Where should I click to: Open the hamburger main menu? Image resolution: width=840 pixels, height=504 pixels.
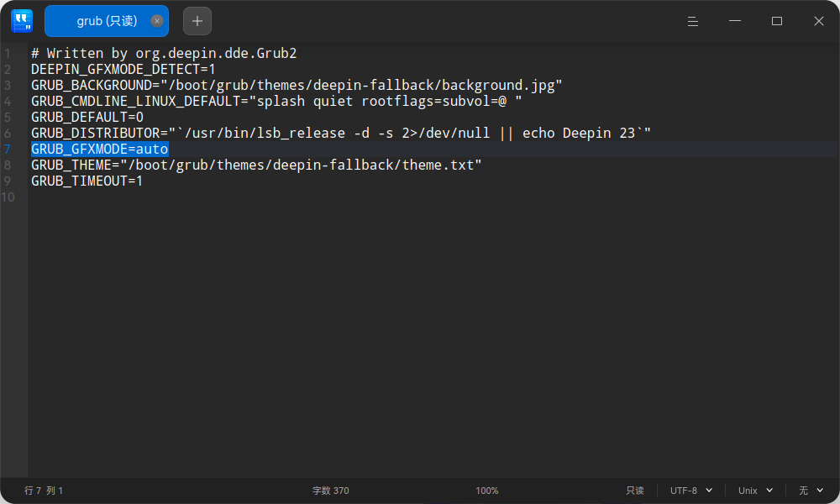692,21
